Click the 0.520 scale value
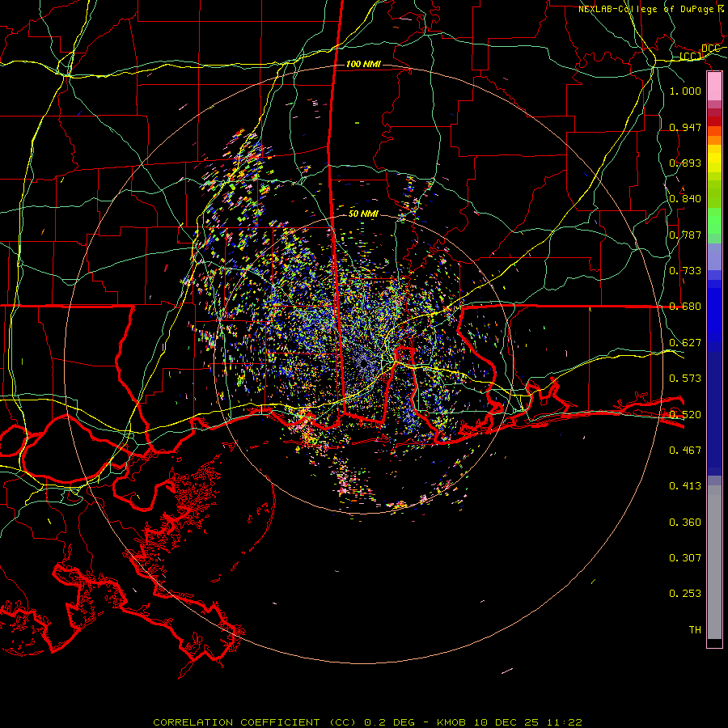Viewport: 728px width, 728px height. tap(685, 415)
